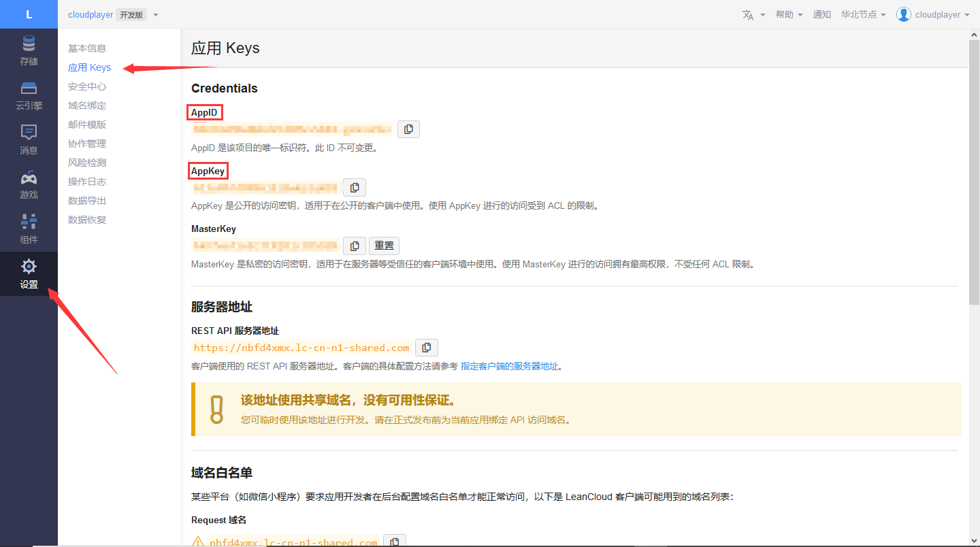The height and width of the screenshot is (547, 980).
Task: Open the 存储 storage section icon
Action: (29, 44)
